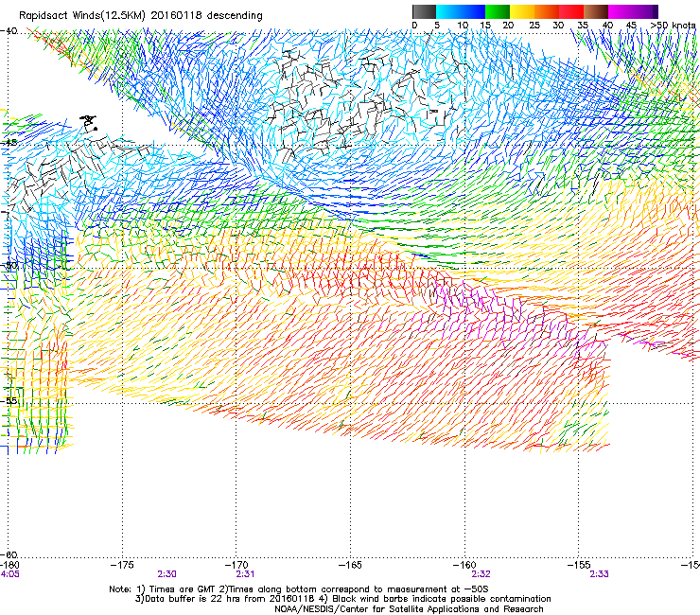Click the purple time stamp '2:33'

(x=599, y=574)
